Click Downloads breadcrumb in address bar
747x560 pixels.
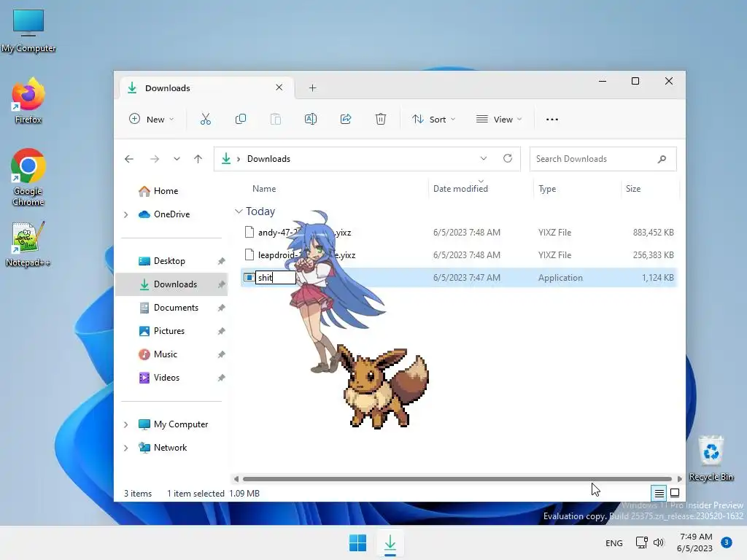click(x=268, y=158)
